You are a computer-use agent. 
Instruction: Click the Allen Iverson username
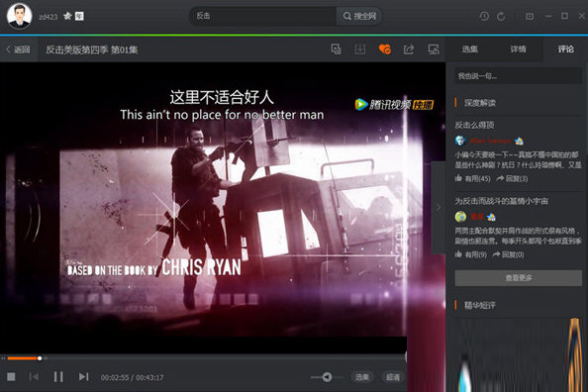pyautogui.click(x=490, y=141)
